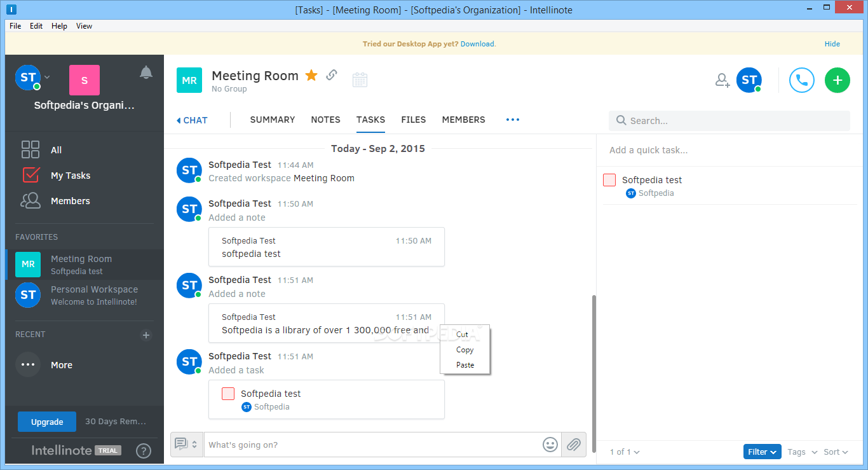868x470 pixels.
Task: Click the ST member avatar in header
Action: 749,80
